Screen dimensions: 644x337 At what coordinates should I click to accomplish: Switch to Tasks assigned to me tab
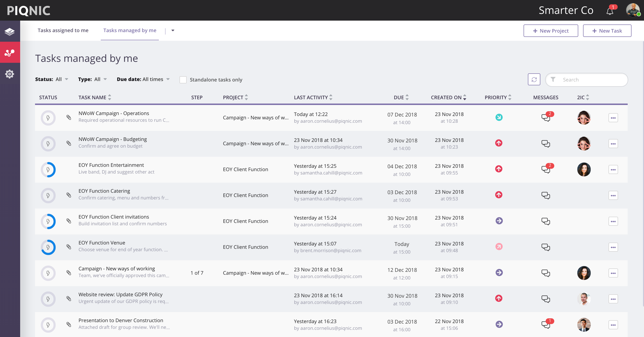pos(63,30)
